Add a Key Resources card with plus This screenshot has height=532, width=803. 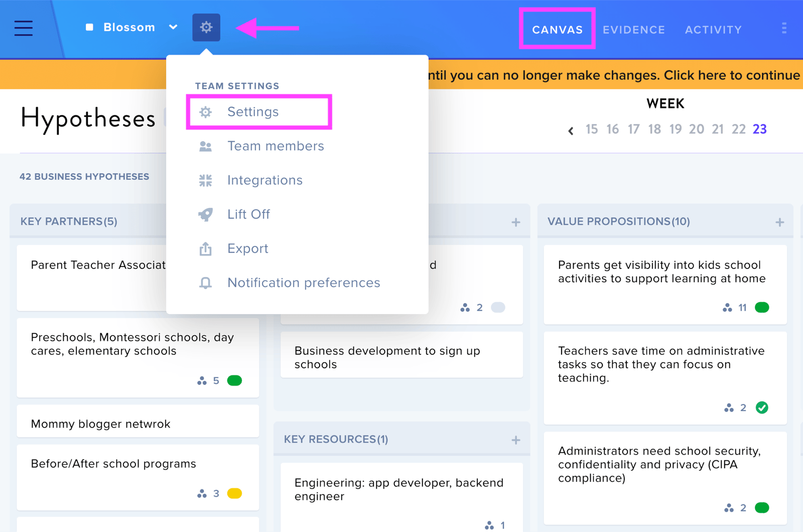click(516, 440)
